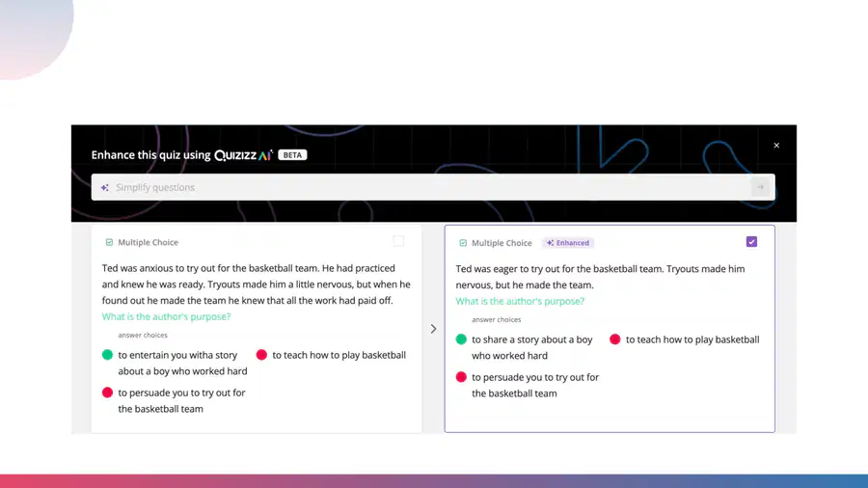
Task: Select red dot for original 'to teach how to play basketball'
Action: [261, 355]
